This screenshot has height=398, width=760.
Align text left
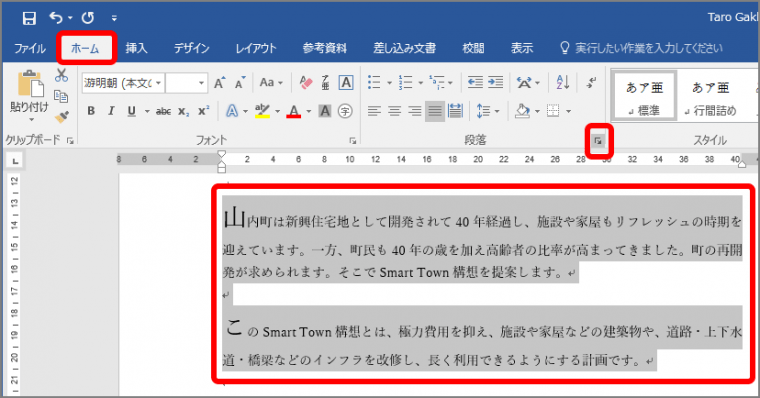click(x=374, y=111)
